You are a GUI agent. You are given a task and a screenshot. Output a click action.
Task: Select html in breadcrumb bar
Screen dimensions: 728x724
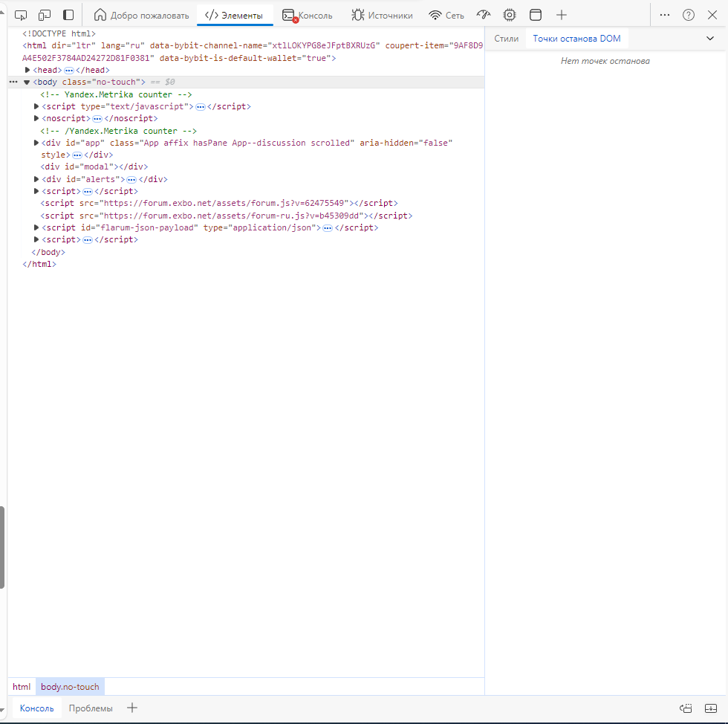[x=22, y=687]
